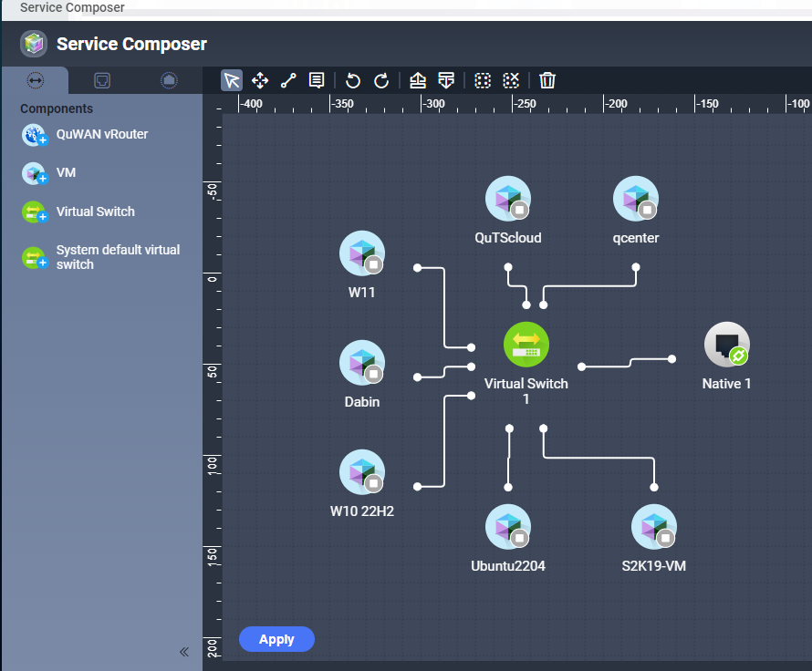Click the Service Composer app logo
Screen dimensions: 812x671
pyautogui.click(x=34, y=44)
